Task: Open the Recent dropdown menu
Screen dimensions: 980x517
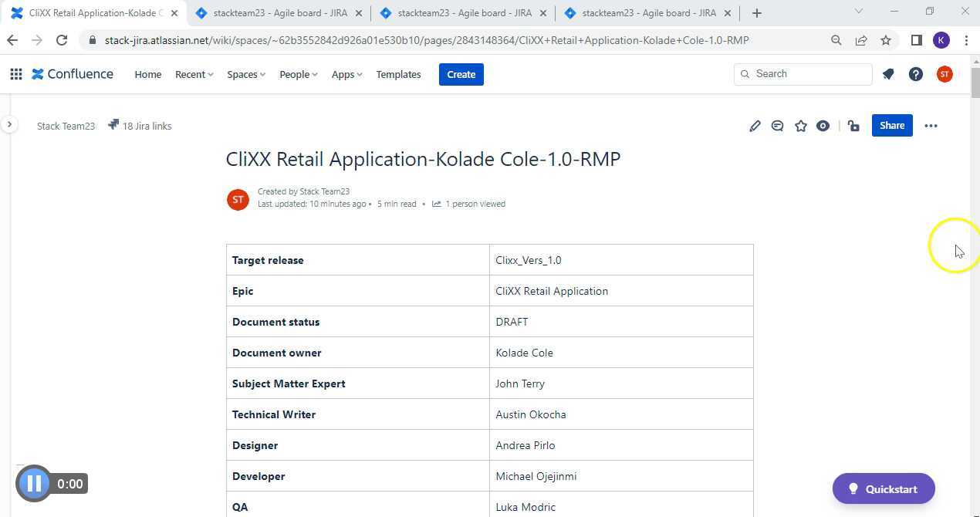Action: tap(192, 74)
